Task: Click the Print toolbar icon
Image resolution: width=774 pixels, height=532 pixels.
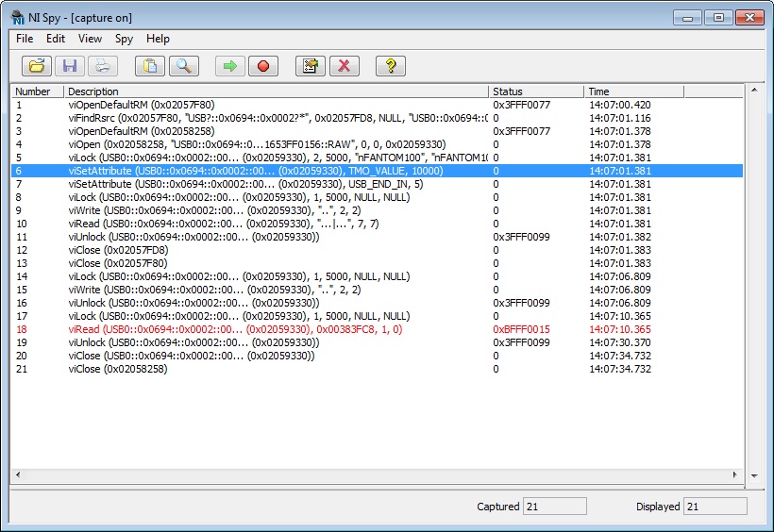Action: pyautogui.click(x=101, y=66)
